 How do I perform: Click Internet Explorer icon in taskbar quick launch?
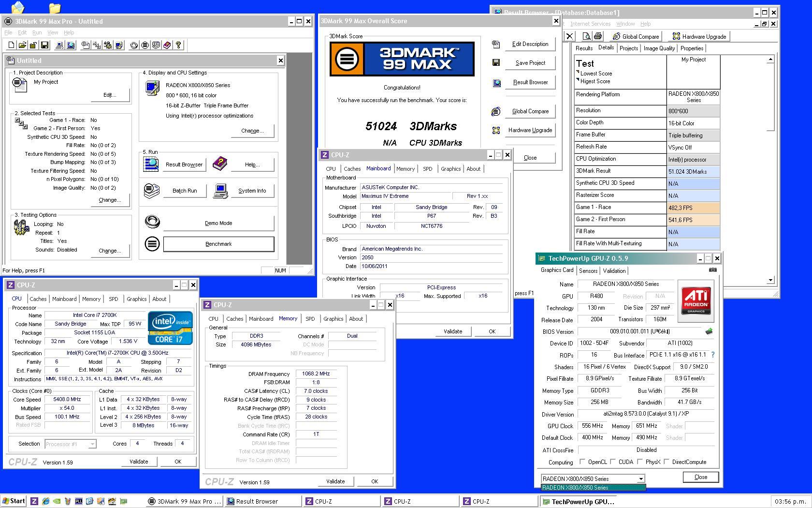tap(45, 501)
